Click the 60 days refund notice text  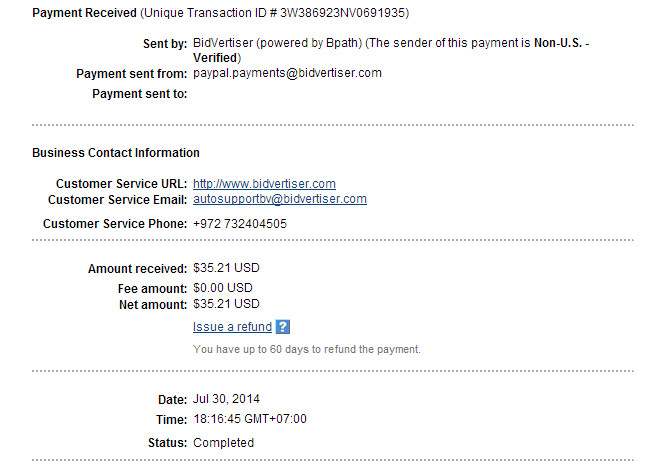click(306, 349)
